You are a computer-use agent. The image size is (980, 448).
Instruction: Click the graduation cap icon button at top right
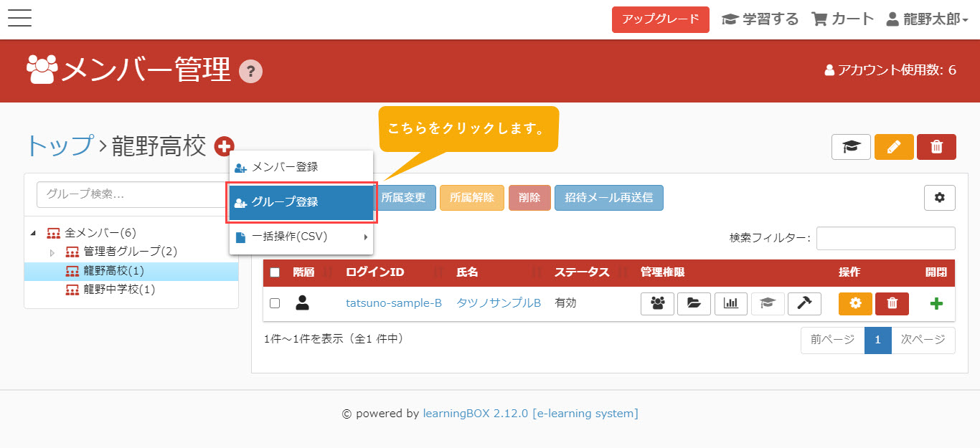851,146
